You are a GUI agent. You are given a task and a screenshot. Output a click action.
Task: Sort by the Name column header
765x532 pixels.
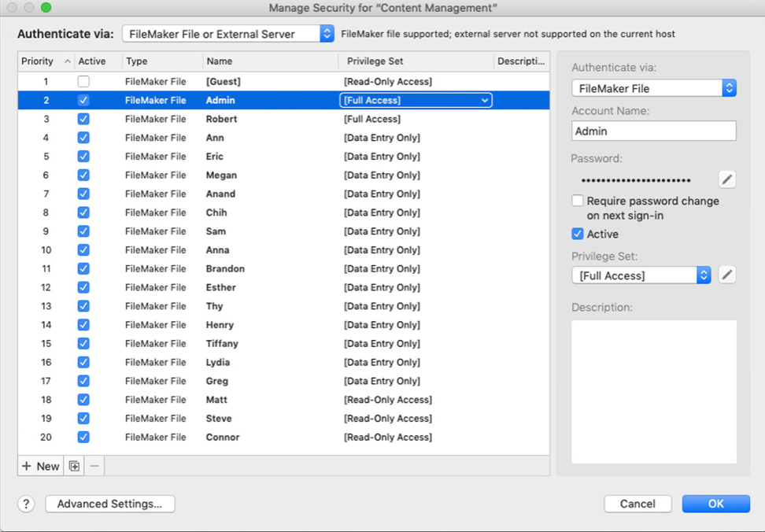tap(220, 61)
